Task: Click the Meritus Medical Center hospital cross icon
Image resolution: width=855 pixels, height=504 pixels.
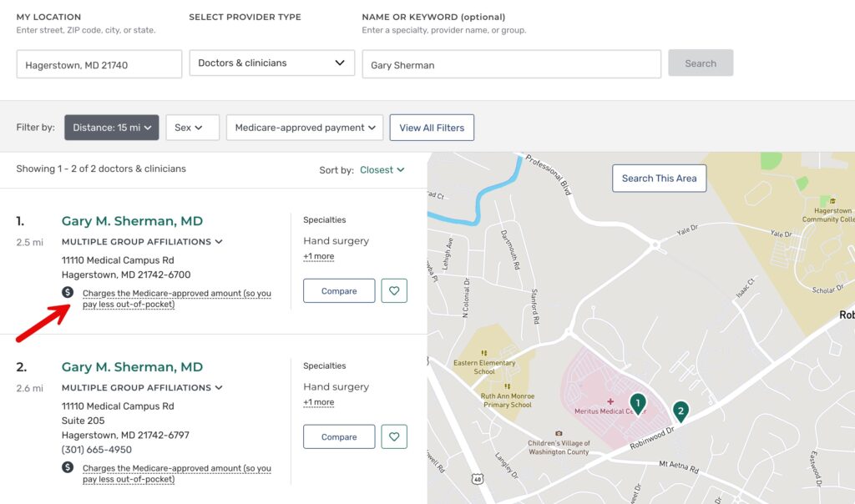Action: [610, 401]
